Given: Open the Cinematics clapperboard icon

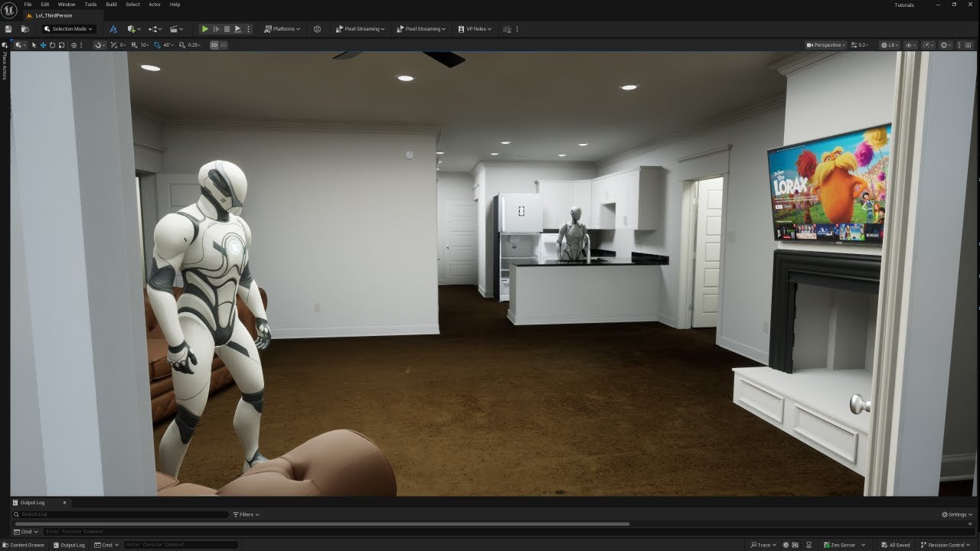Looking at the screenshot, I should pos(176,29).
